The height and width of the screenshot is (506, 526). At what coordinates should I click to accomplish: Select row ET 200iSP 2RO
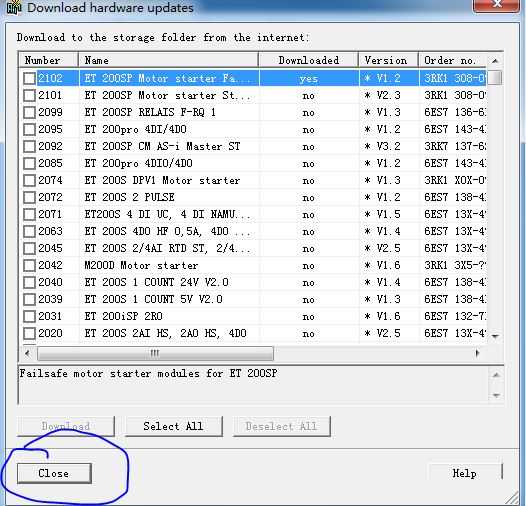[x=252, y=316]
